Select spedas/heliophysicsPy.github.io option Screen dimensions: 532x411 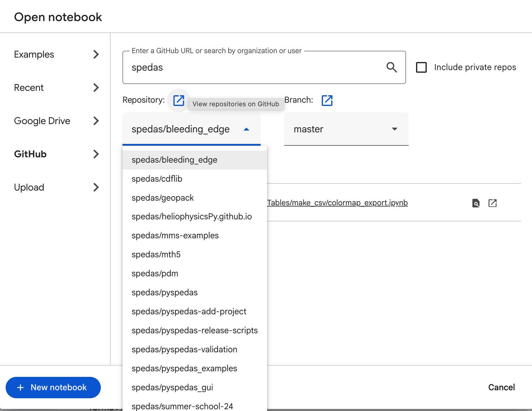pyautogui.click(x=195, y=217)
